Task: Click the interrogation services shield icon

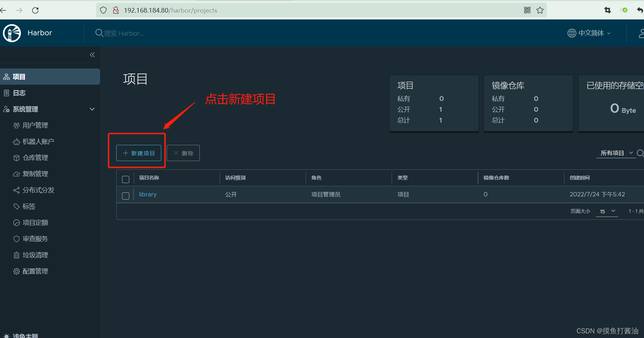Action: tap(17, 239)
